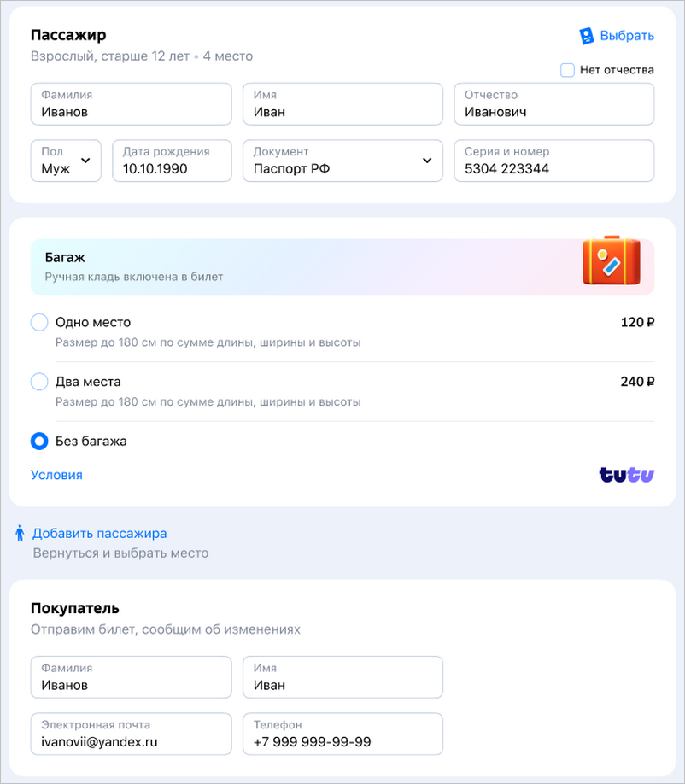Focus the passenger Фамилия field
The height and width of the screenshot is (784, 685).
[131, 104]
